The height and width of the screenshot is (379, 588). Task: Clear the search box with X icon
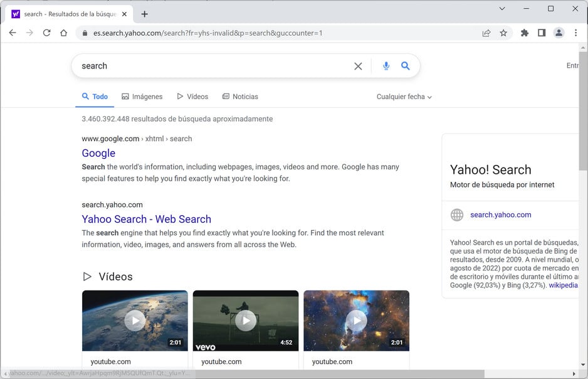(358, 66)
